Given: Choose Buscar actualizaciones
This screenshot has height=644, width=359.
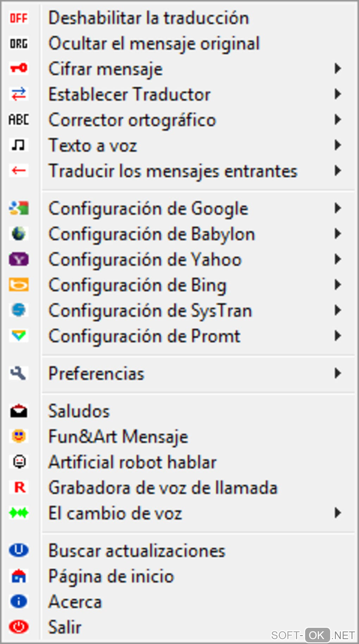Looking at the screenshot, I should click(137, 550).
